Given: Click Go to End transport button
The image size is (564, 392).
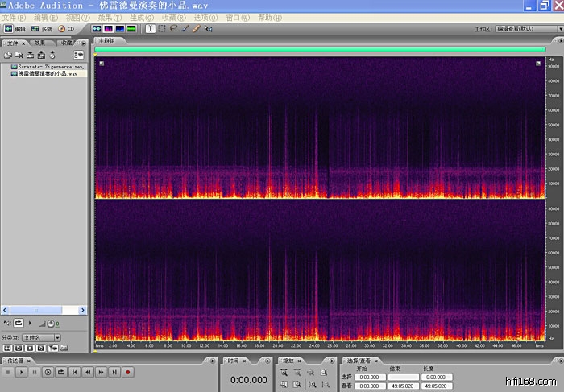Looking at the screenshot, I should (114, 372).
